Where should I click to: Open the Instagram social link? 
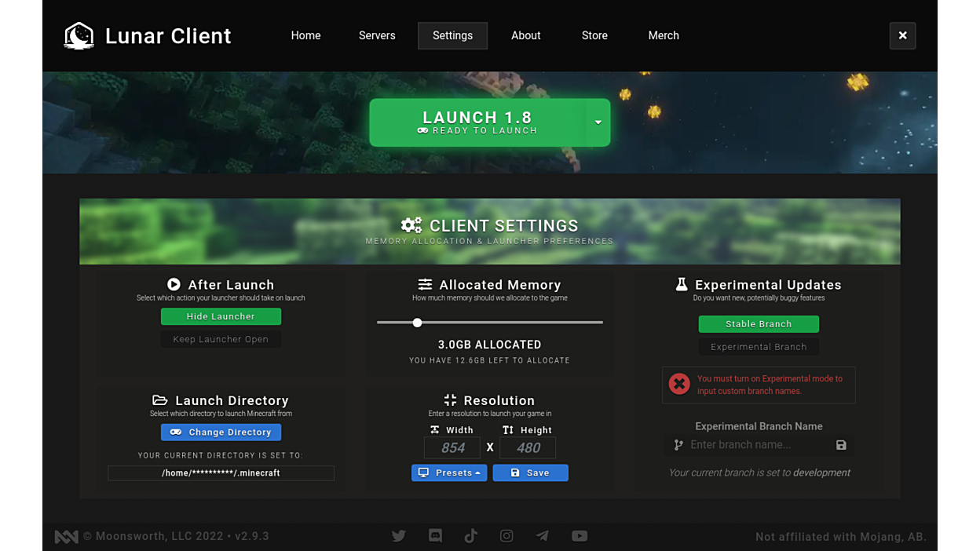pos(506,535)
